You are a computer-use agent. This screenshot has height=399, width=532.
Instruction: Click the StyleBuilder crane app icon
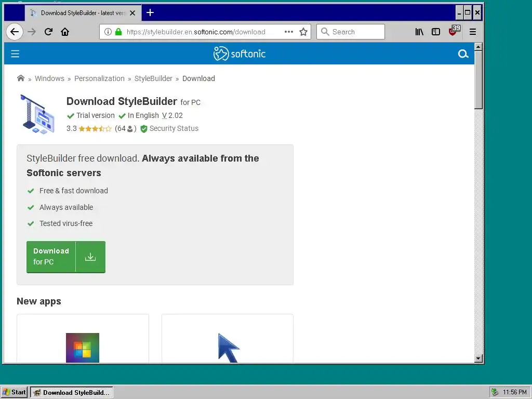(37, 114)
